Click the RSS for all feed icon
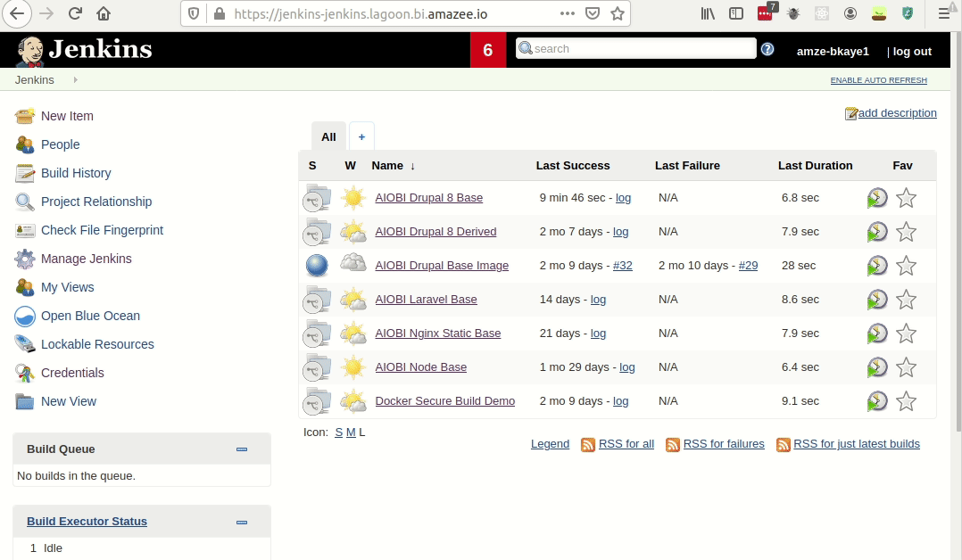Screen dimensions: 962x560 588,444
